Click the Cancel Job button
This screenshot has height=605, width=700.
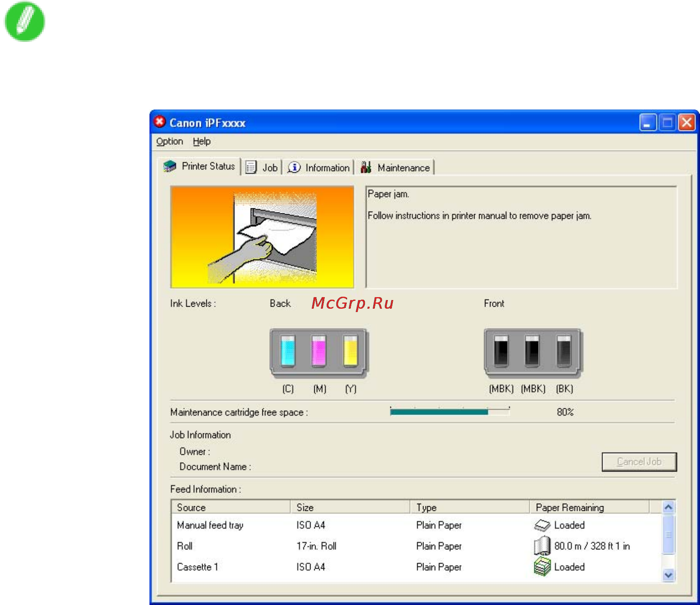(639, 462)
